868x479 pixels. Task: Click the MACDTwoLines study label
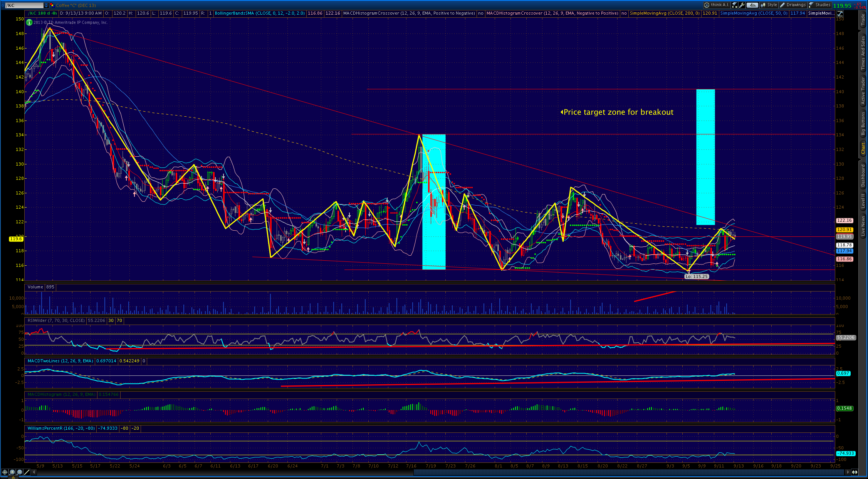[x=60, y=361]
